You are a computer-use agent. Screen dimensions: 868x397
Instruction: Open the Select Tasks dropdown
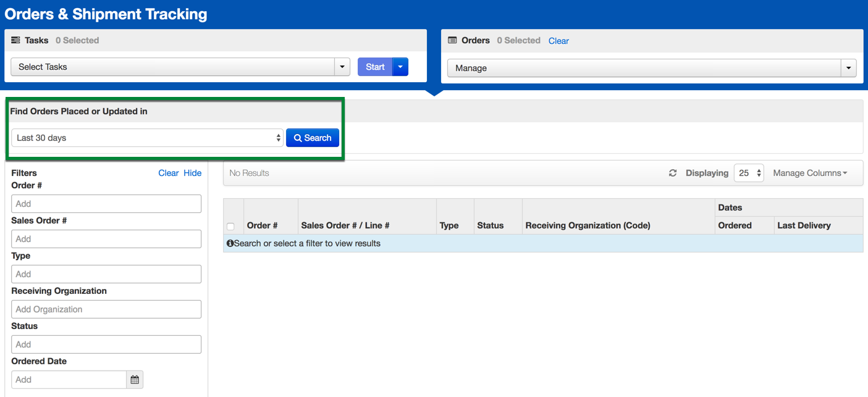click(180, 67)
